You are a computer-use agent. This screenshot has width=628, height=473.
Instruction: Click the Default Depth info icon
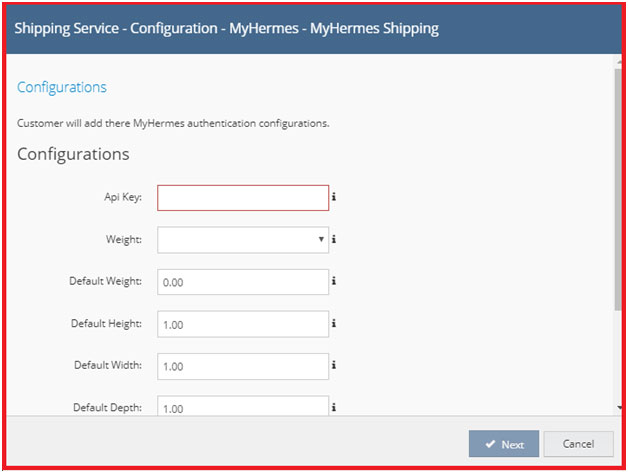[x=334, y=407]
